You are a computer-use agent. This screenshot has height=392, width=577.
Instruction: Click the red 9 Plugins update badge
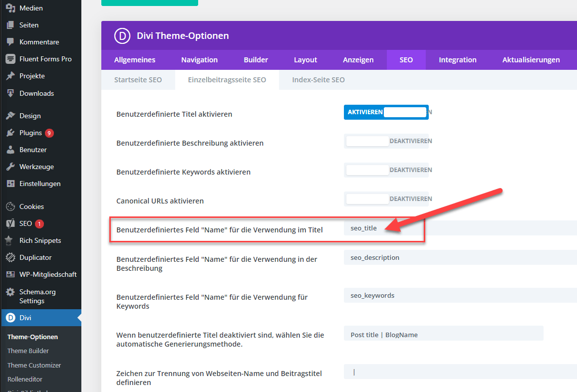49,133
